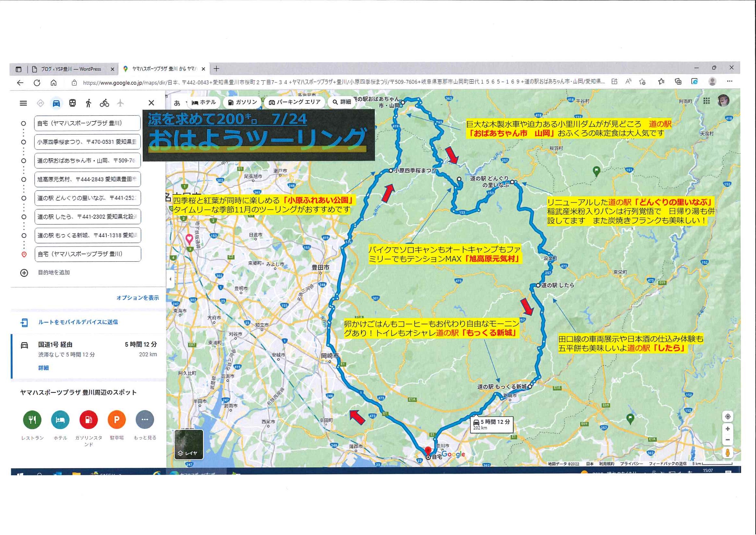Image resolution: width=756 pixels, height=535 pixels.
Task: Edit the 道の駅おばあちゃん市・山岡 waypoint field
Action: (x=87, y=161)
